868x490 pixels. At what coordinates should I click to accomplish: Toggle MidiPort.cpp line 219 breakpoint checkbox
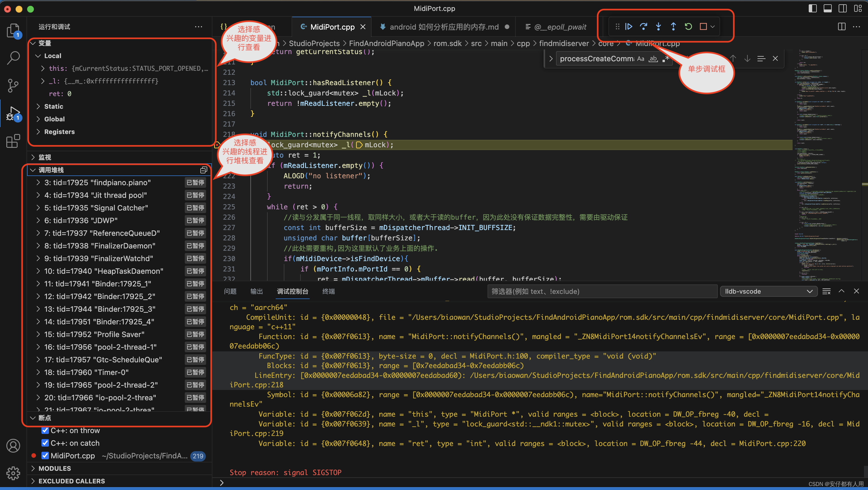45,456
